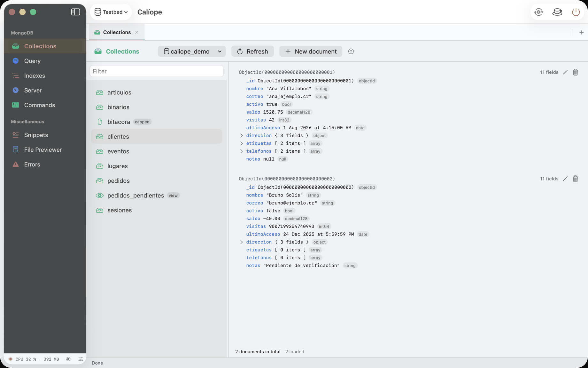Screen dimensions: 588x368
Task: Click the power disconnect icon
Action: pyautogui.click(x=576, y=12)
